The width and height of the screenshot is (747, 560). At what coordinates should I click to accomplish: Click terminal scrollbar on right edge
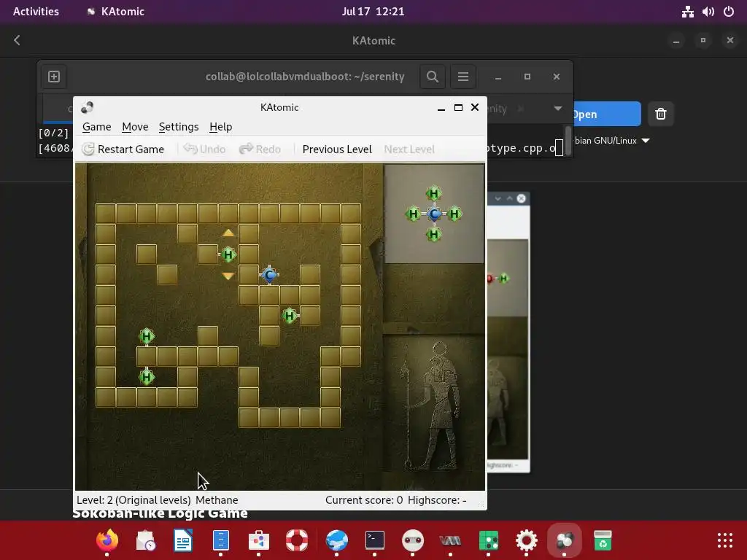pos(568,141)
